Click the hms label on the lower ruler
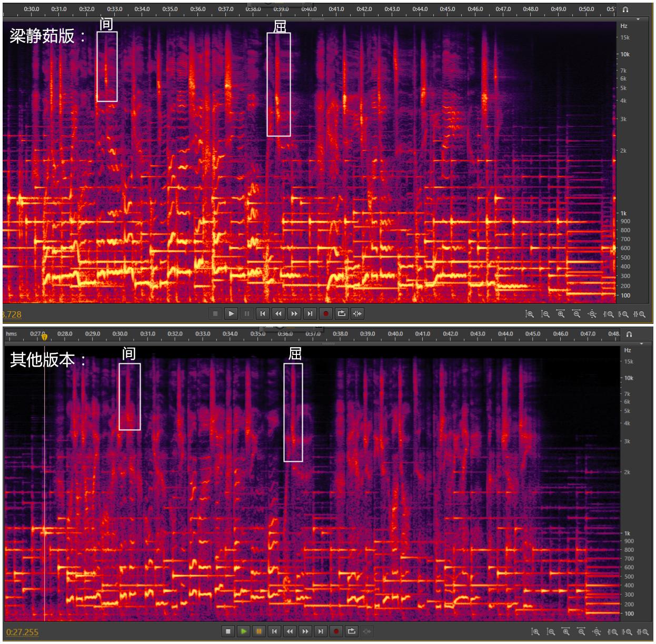Screen dimensions: 656x644 (x=12, y=334)
